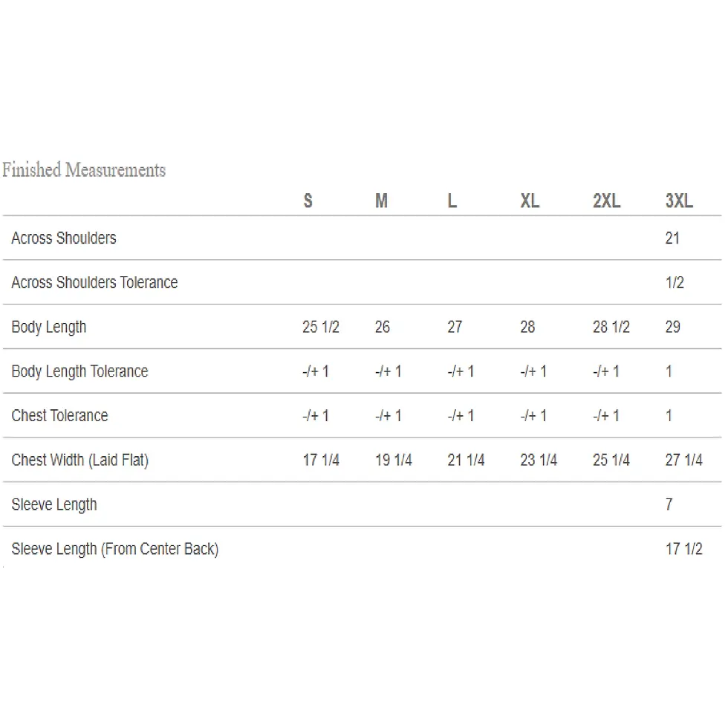Click the Finished Measurements heading
The width and height of the screenshot is (728, 722).
click(84, 170)
